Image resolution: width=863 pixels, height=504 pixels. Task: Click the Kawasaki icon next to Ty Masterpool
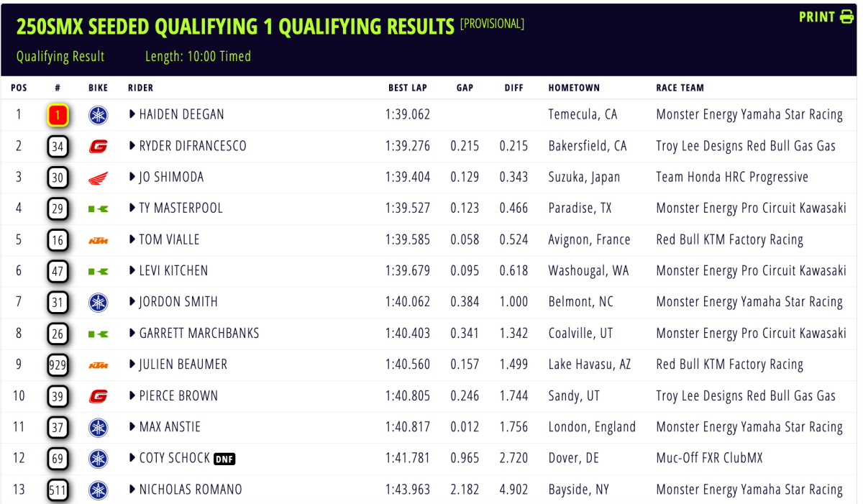[98, 209]
